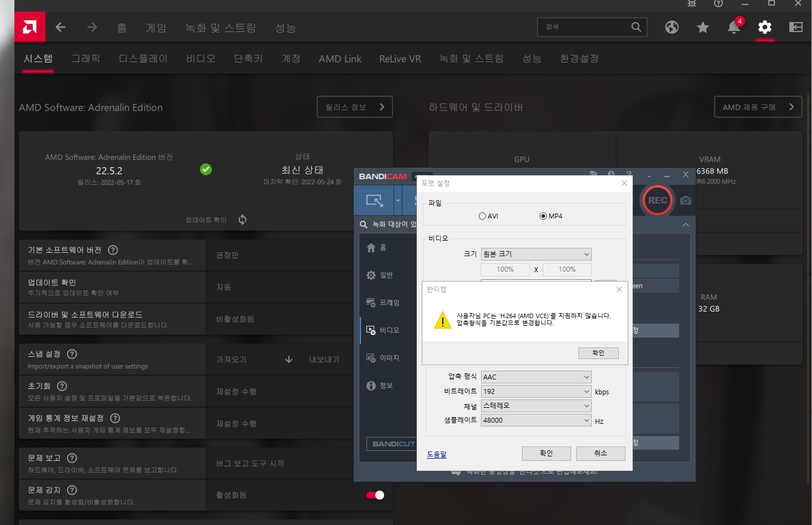Open the 게임 top menu
Viewport: 812px width, 525px height.
156,28
